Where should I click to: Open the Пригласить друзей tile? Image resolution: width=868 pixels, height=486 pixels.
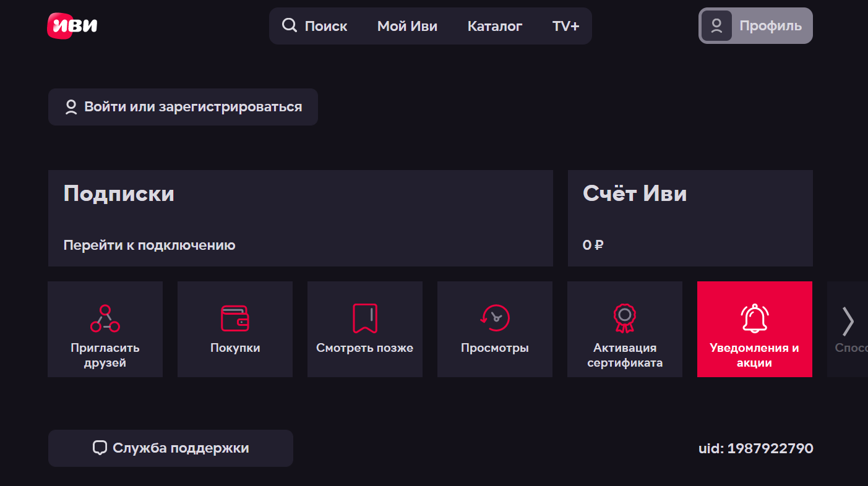[105, 329]
